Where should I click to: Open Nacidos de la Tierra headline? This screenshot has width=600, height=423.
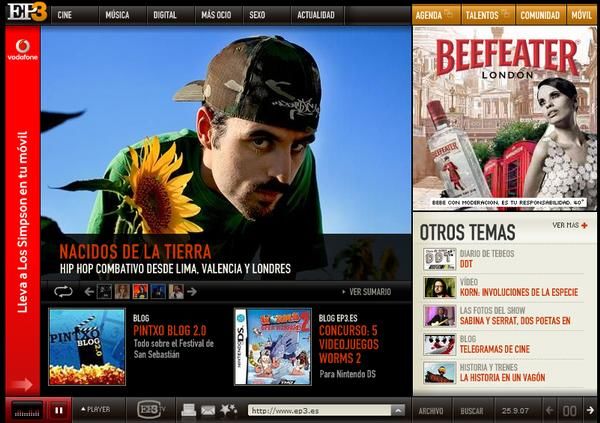135,252
